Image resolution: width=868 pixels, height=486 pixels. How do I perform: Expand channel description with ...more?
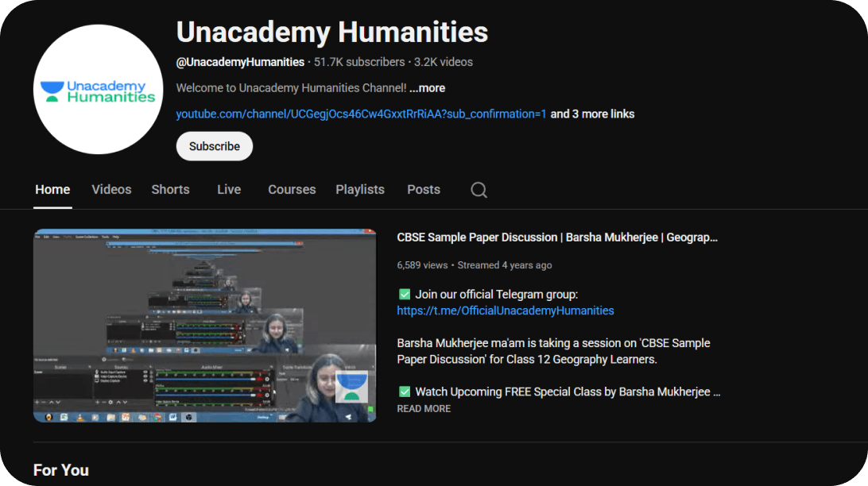click(428, 88)
